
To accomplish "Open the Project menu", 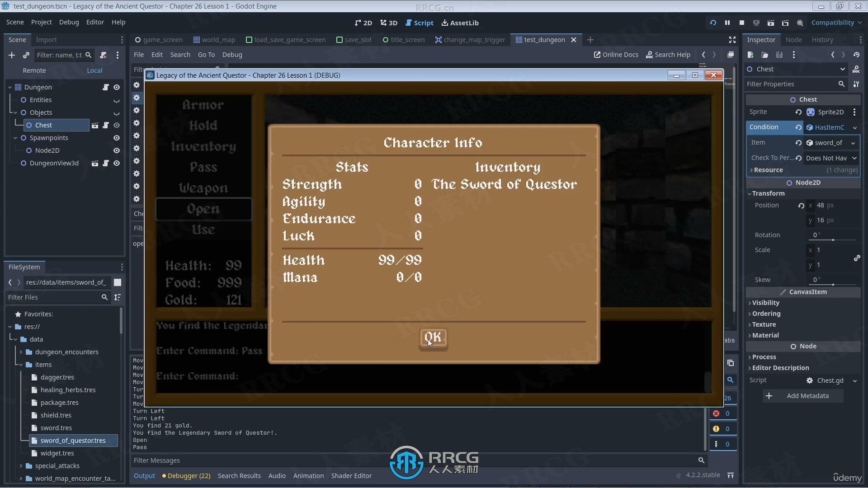I will point(41,22).
